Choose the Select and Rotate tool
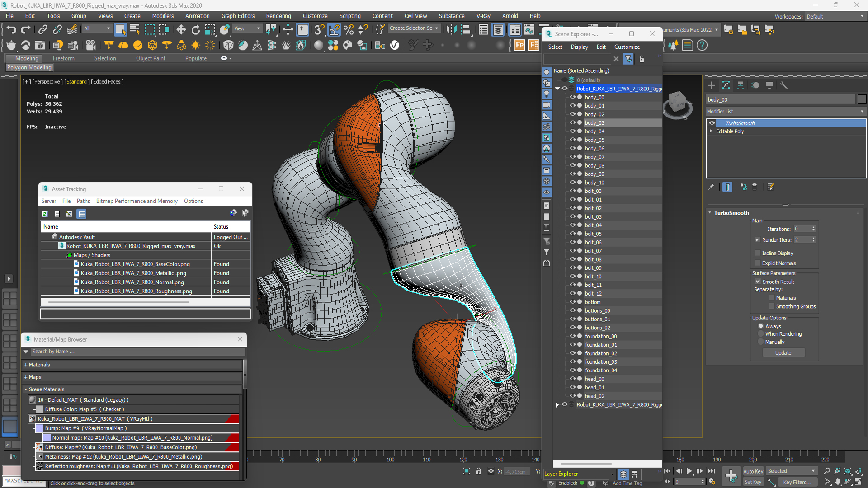The image size is (868, 488). coord(195,30)
